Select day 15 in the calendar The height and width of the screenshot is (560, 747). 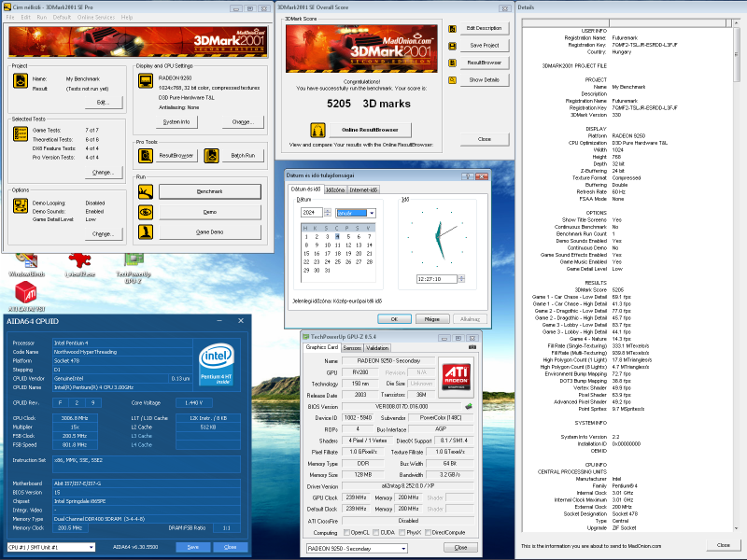(306, 254)
